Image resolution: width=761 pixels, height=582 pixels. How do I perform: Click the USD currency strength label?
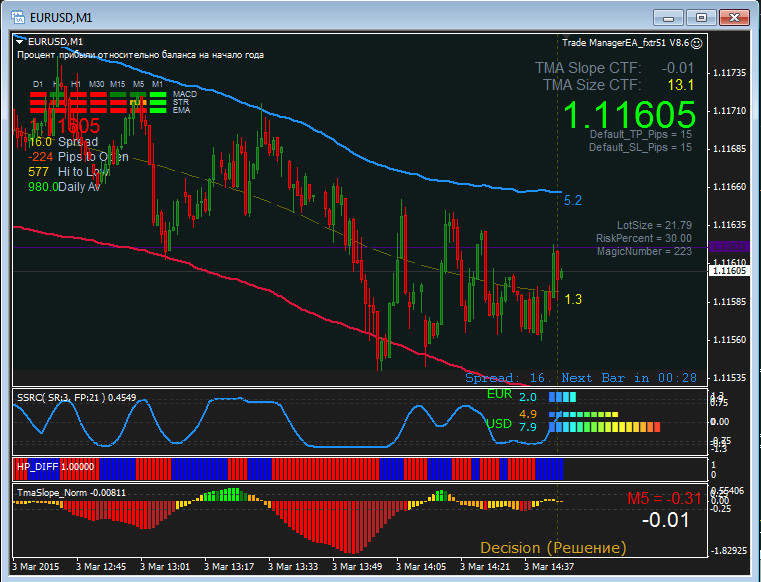point(499,424)
